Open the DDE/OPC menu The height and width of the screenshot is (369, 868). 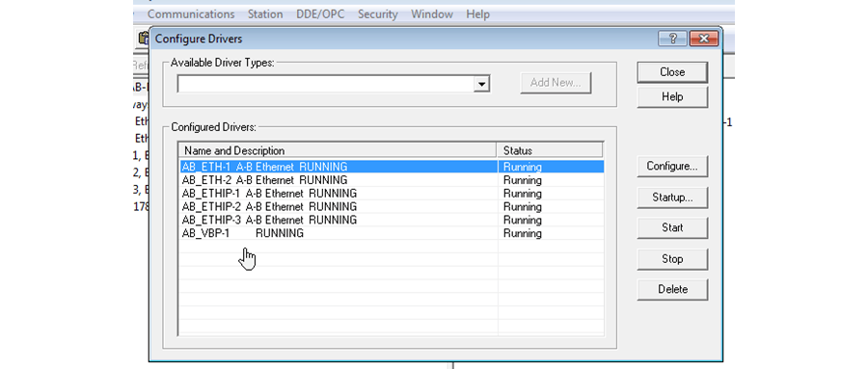[x=320, y=14]
